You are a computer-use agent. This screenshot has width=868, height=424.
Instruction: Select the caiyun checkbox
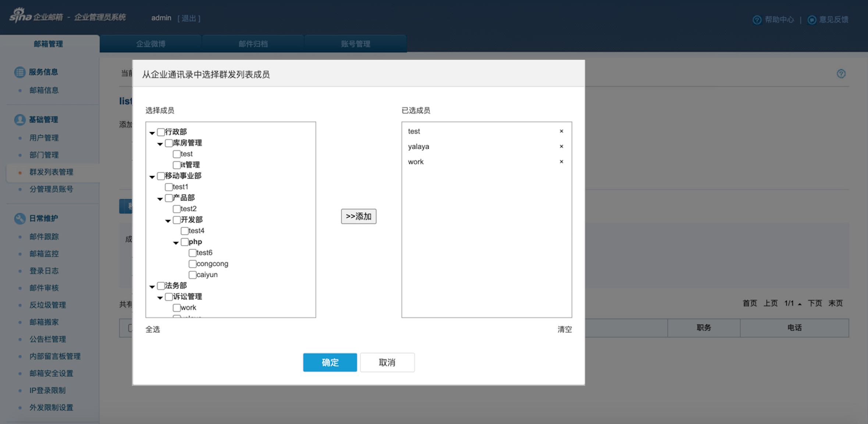point(192,275)
